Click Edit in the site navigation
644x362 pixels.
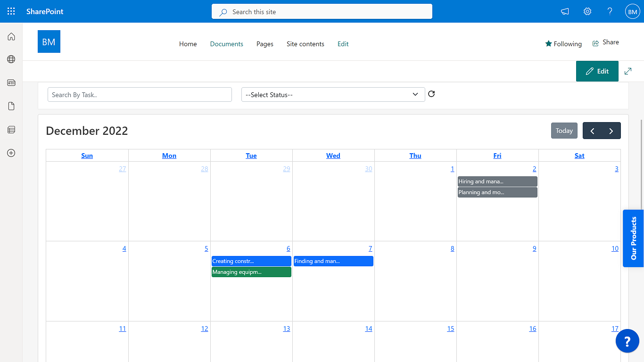point(343,44)
